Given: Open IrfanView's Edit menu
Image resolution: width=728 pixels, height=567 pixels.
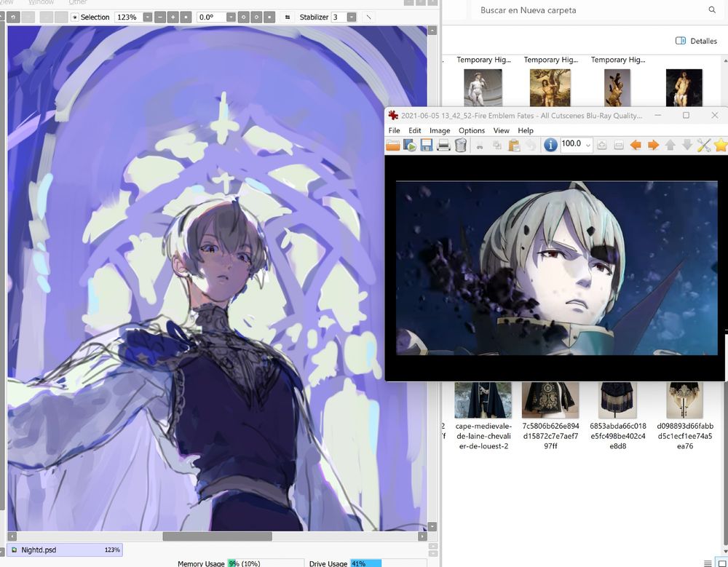Looking at the screenshot, I should (x=415, y=130).
